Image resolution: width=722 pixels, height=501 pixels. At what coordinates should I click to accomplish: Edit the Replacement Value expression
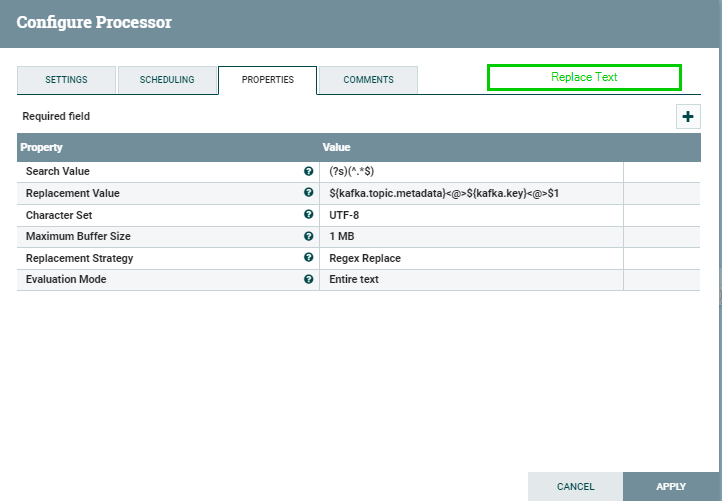(470, 193)
